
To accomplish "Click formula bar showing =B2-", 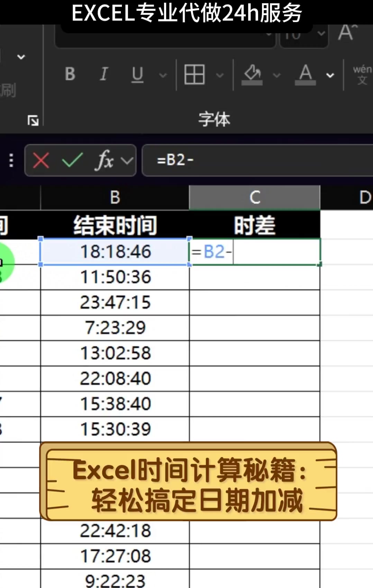I will (x=257, y=160).
